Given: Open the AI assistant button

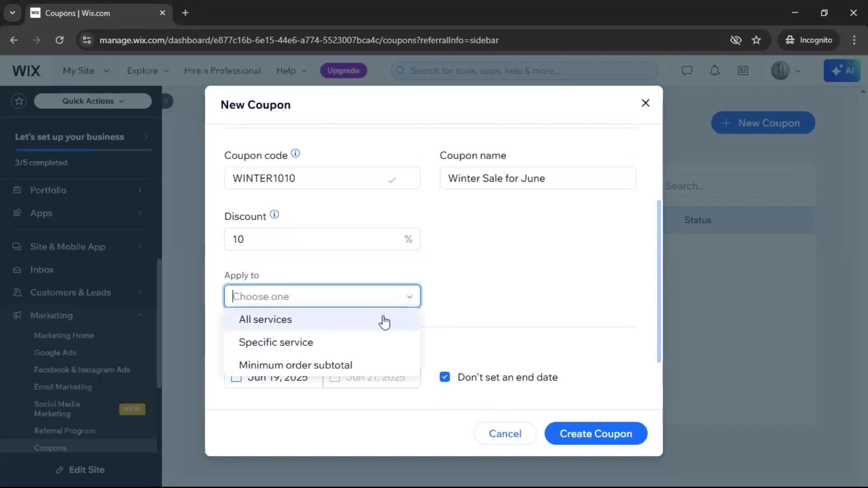Looking at the screenshot, I should click(842, 71).
